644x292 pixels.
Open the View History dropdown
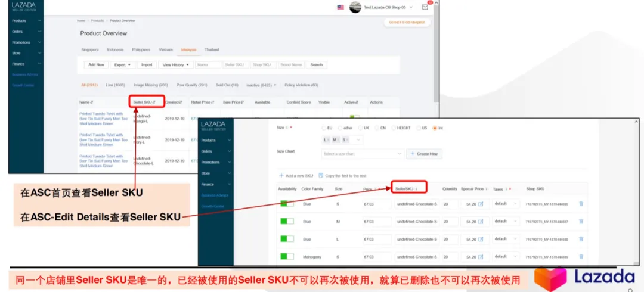175,65
